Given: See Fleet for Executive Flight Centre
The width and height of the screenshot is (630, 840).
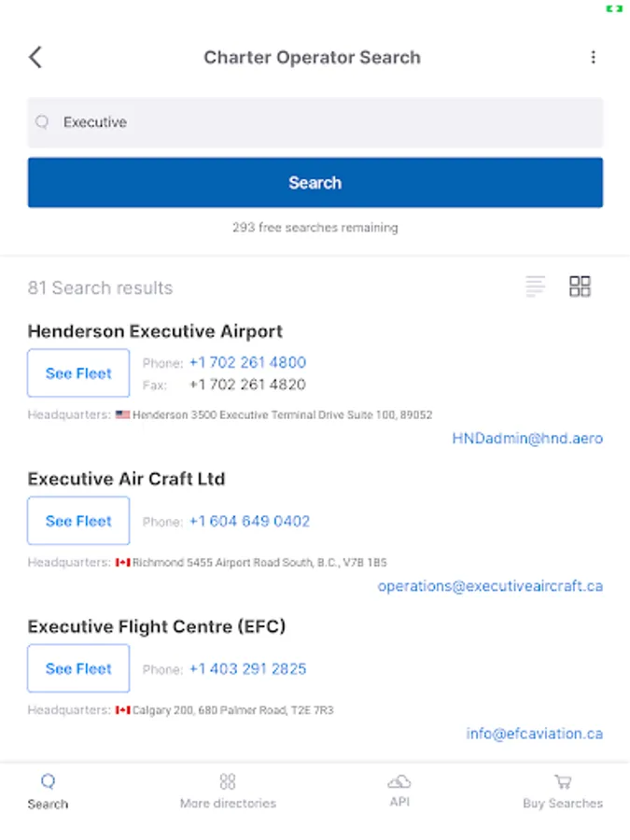Looking at the screenshot, I should pos(78,668).
